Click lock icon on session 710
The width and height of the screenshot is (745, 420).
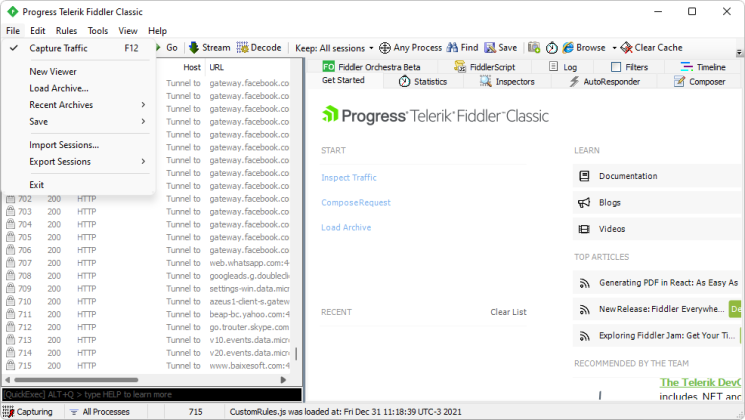(x=10, y=301)
